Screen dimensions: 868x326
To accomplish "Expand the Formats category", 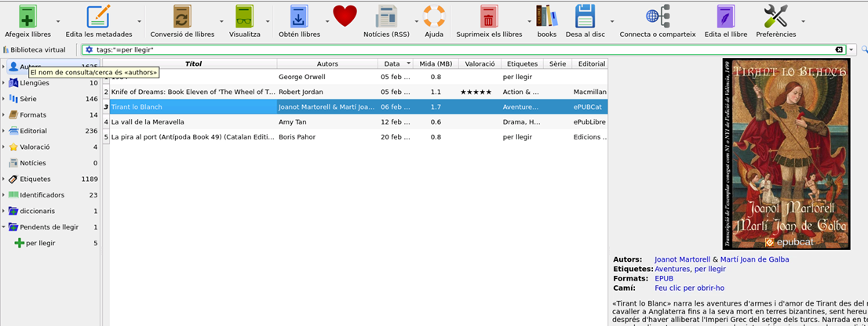I will [3, 115].
